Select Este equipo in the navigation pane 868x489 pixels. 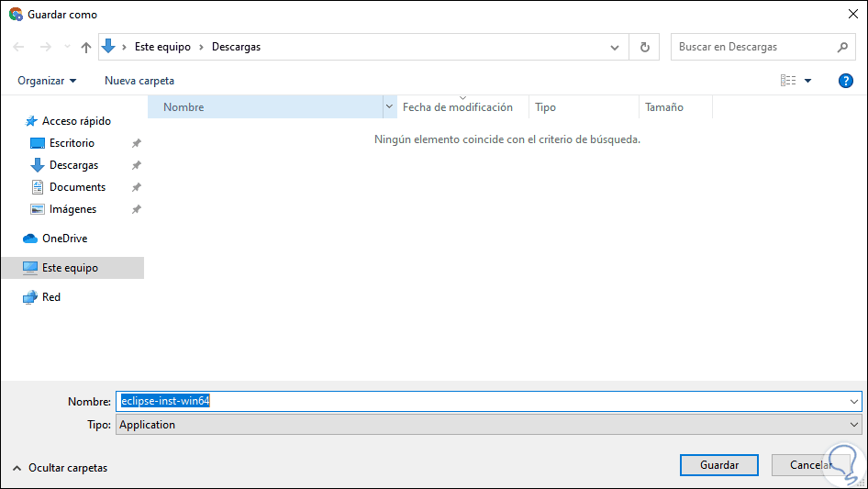pos(72,268)
